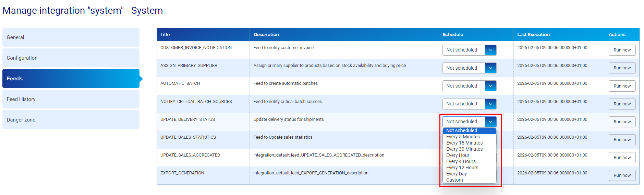Choose 'Every 4 Hours' option
This screenshot has width=644, height=195.
(x=461, y=161)
